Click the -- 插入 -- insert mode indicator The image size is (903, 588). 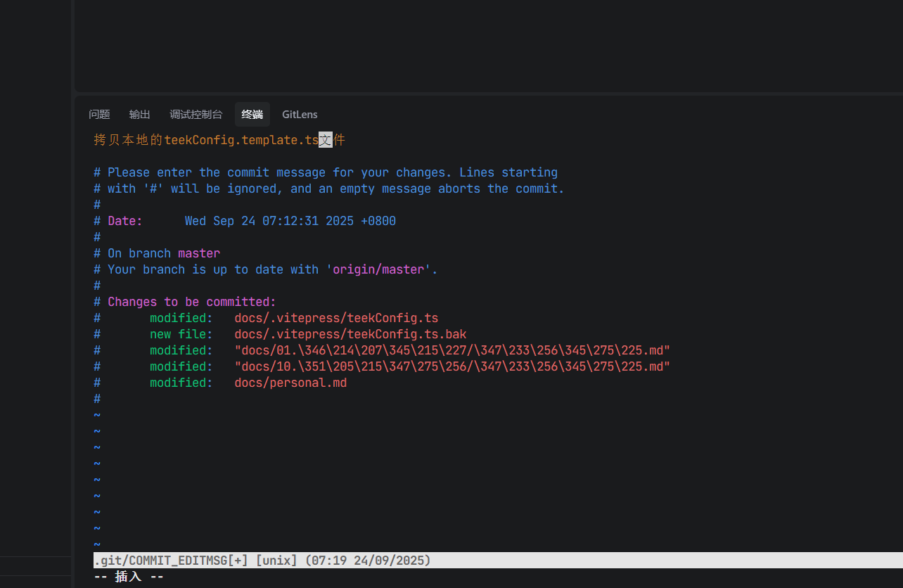click(x=129, y=577)
